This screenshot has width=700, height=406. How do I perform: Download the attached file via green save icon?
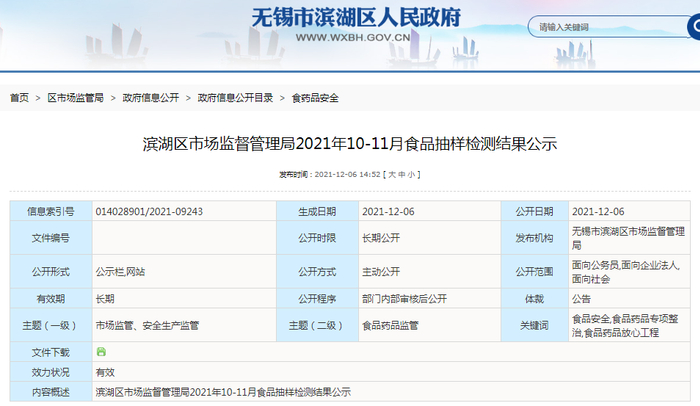101,352
